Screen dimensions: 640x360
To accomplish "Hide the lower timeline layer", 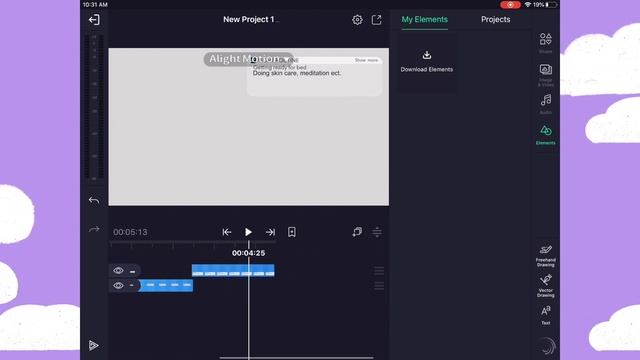I will coord(118,285).
